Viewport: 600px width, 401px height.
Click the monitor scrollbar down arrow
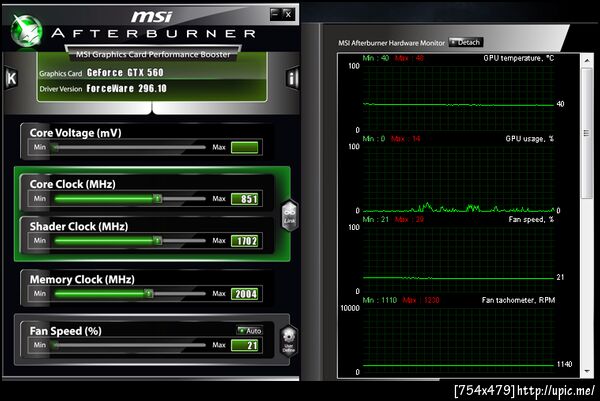(587, 372)
